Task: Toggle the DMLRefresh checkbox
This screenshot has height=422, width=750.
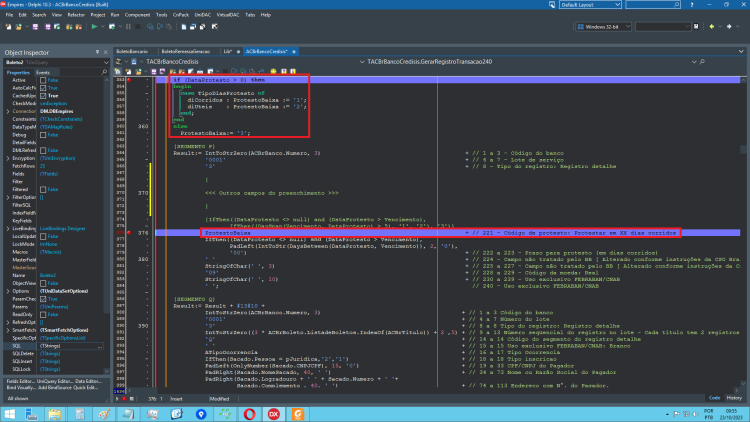Action: [43, 150]
